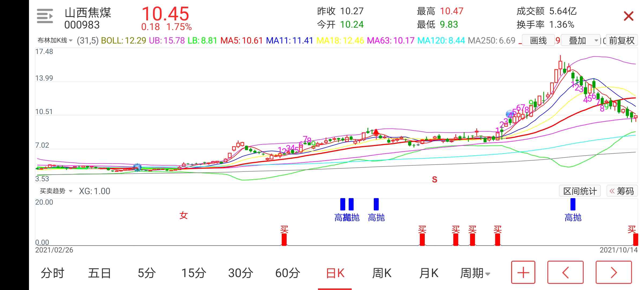Screen dimensions: 644x290
Task: Click the MA18: 12.46 indicator label
Action: coord(340,41)
